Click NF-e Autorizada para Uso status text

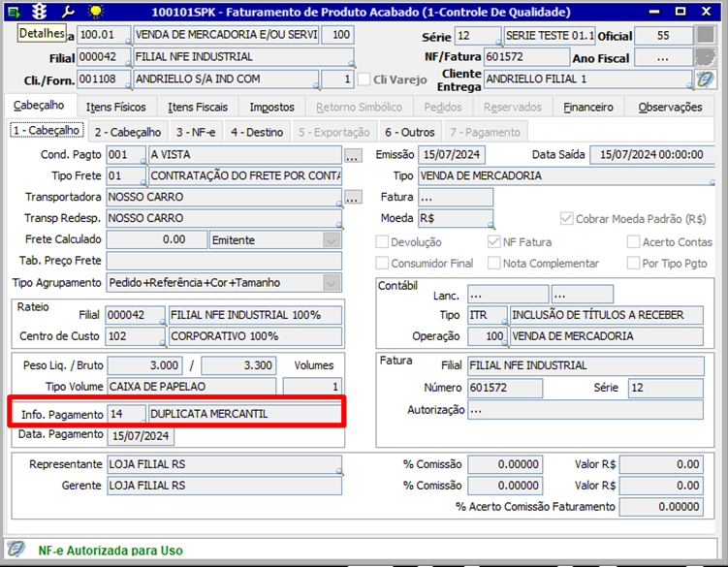[x=111, y=551]
